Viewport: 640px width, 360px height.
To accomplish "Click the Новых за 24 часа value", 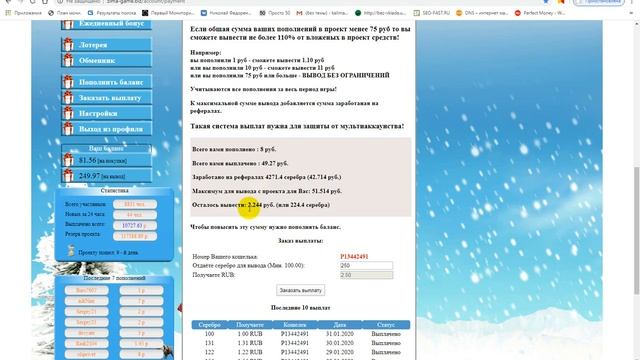I will pyautogui.click(x=135, y=215).
